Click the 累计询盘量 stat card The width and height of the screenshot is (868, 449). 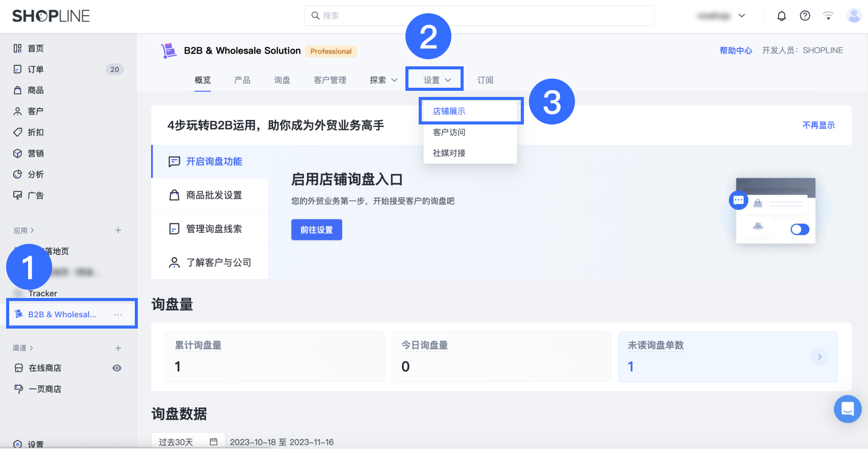pyautogui.click(x=275, y=357)
